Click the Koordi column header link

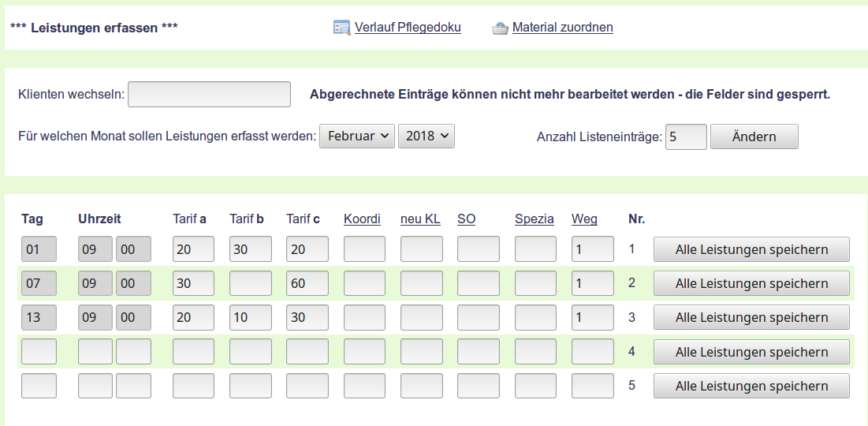[362, 219]
